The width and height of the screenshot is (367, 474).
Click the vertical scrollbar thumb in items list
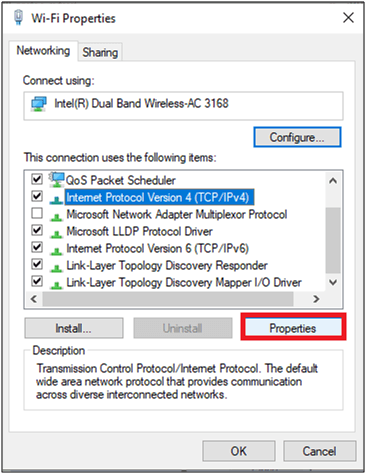333,240
